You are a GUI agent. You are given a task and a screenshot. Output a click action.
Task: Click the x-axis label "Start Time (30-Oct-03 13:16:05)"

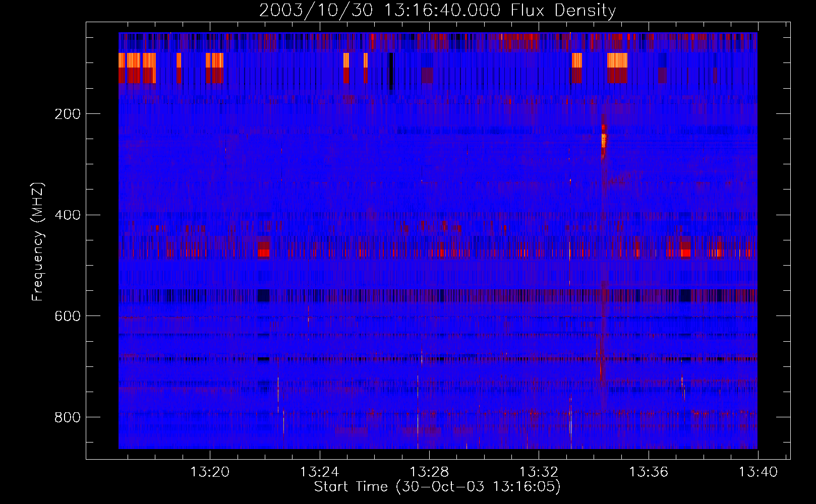tap(437, 487)
